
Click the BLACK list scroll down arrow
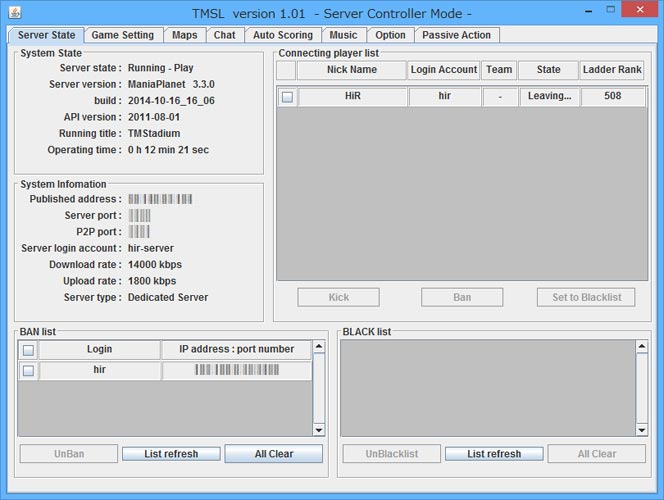click(x=641, y=429)
